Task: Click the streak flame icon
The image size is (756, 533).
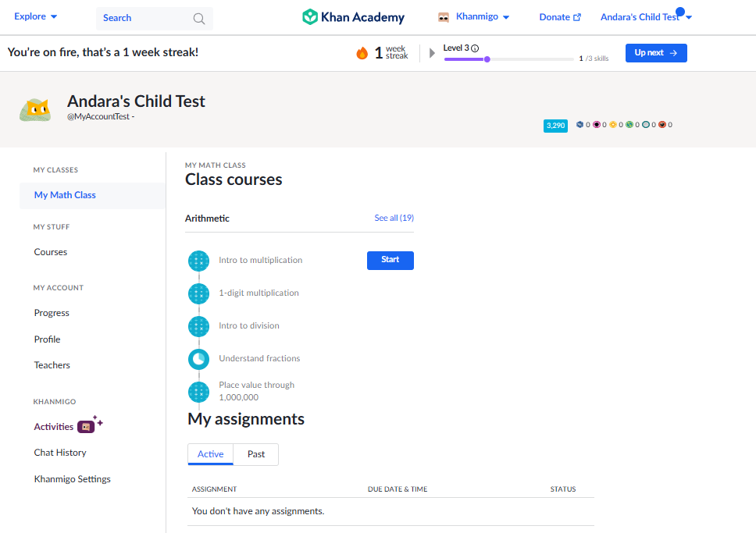Action: point(362,53)
